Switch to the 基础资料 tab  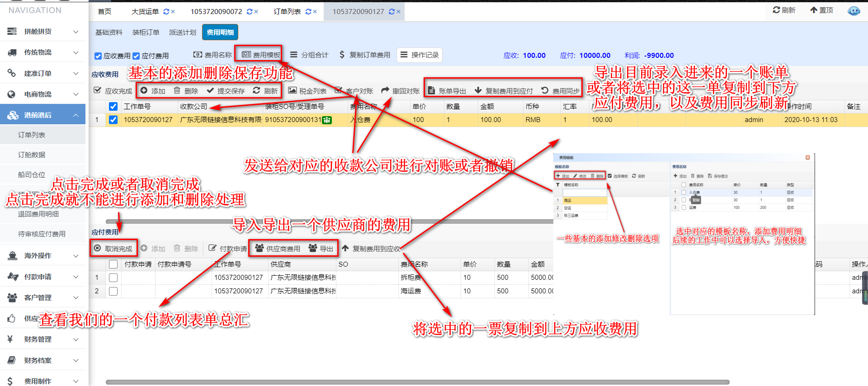(108, 33)
